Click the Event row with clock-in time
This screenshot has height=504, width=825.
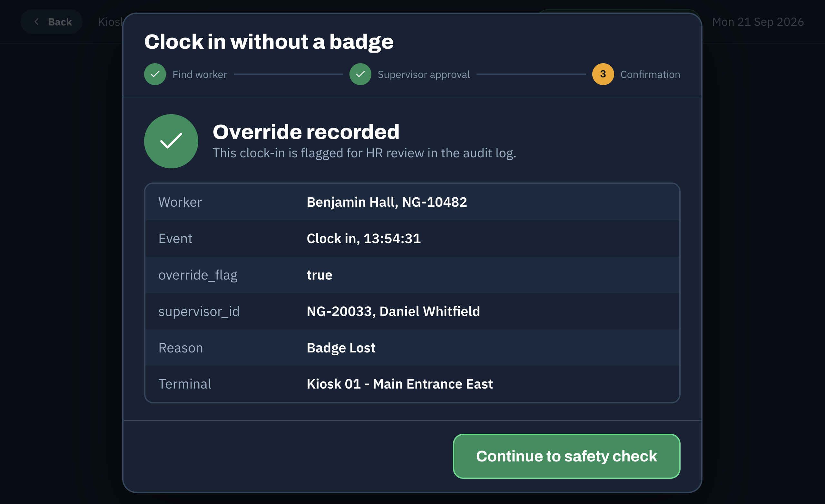click(412, 238)
